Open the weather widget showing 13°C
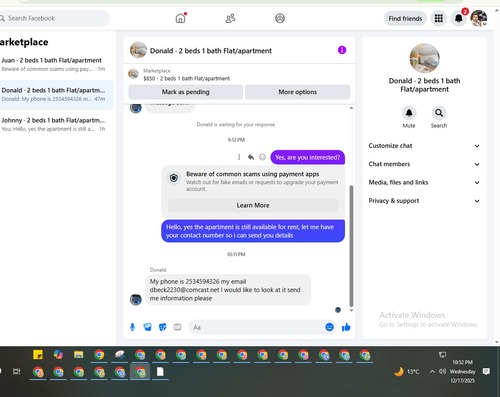 coord(407,371)
